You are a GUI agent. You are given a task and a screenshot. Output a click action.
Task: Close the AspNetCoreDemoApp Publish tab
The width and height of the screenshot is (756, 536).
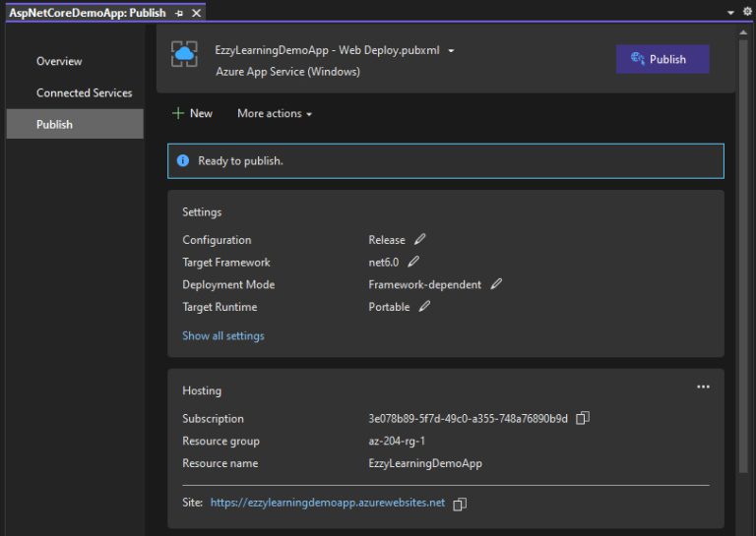(196, 13)
